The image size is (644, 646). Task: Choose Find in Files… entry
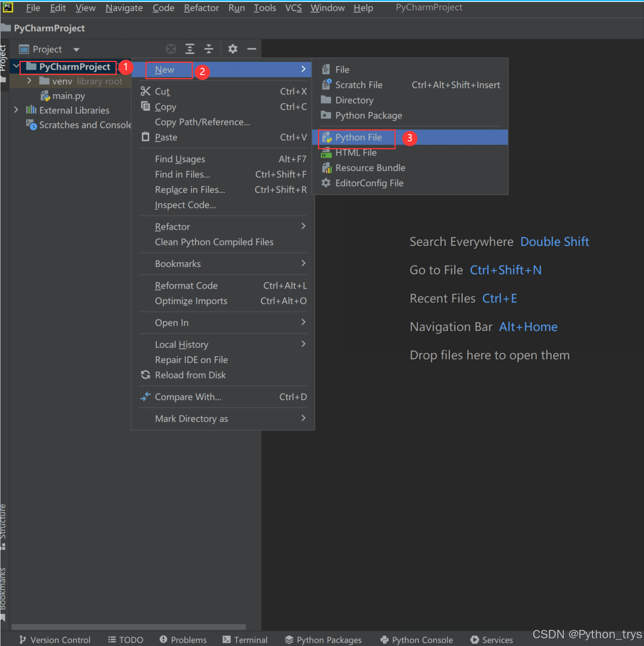click(x=223, y=174)
